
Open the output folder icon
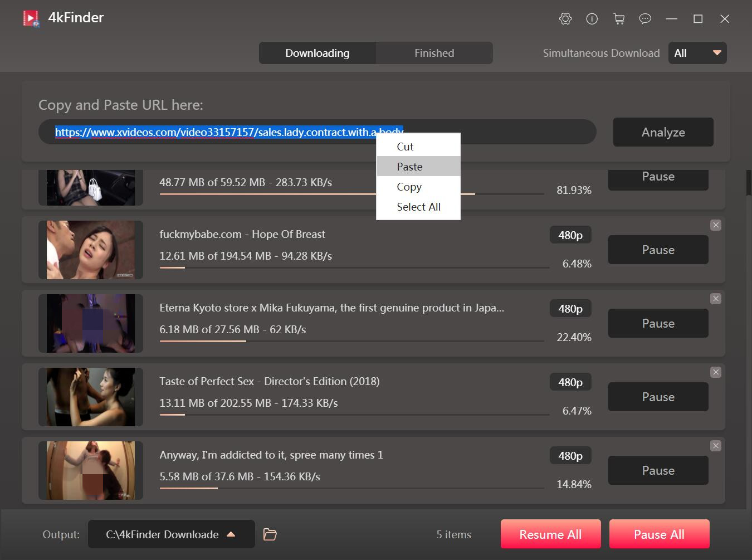click(x=270, y=534)
